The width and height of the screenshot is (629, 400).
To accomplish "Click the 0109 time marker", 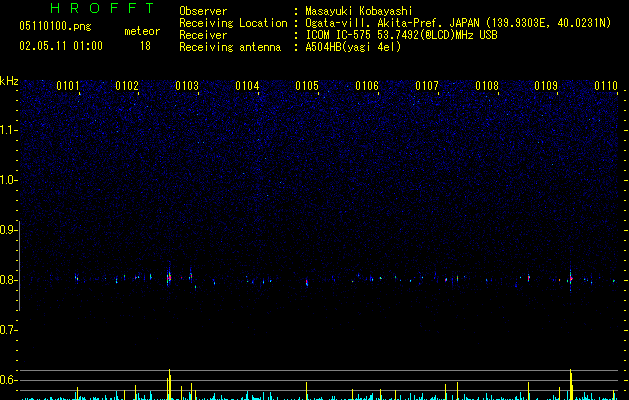I will pos(546,86).
